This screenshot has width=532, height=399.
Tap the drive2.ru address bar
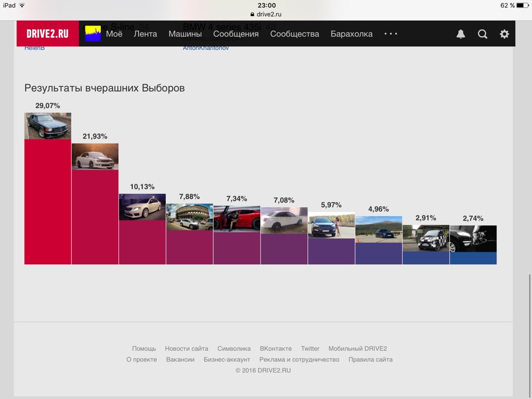click(x=266, y=14)
